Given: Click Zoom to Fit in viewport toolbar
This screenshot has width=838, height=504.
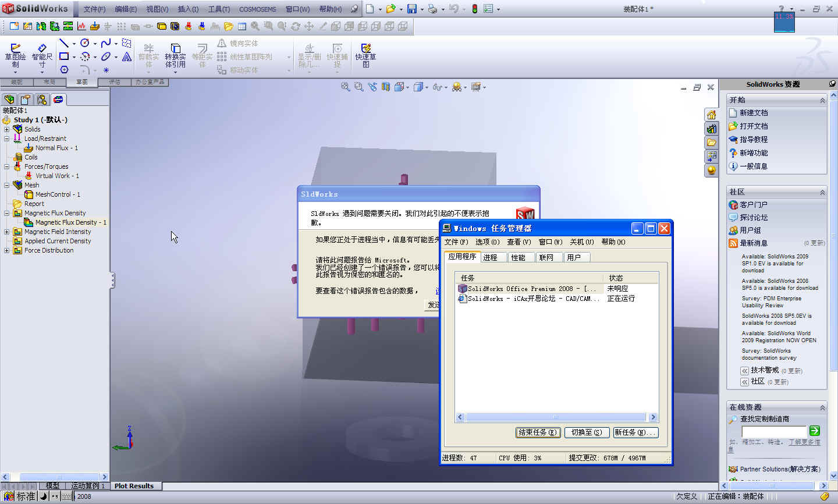Looking at the screenshot, I should pyautogui.click(x=345, y=87).
